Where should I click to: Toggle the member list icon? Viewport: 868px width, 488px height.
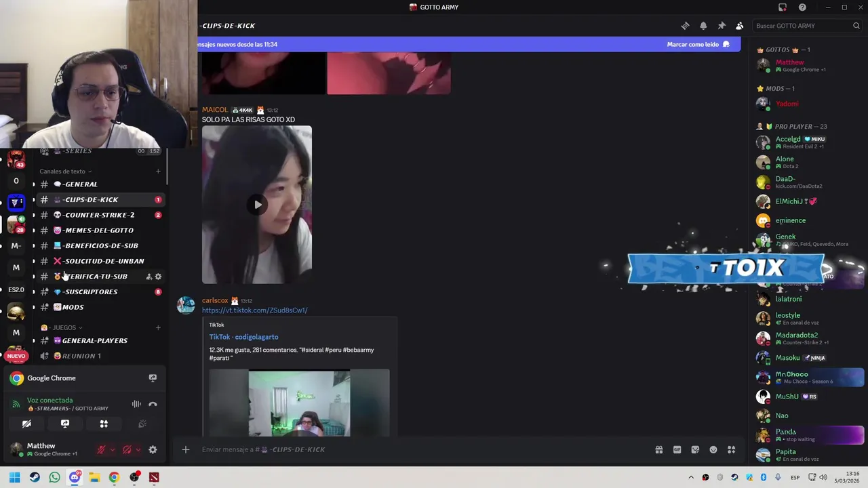[739, 26]
